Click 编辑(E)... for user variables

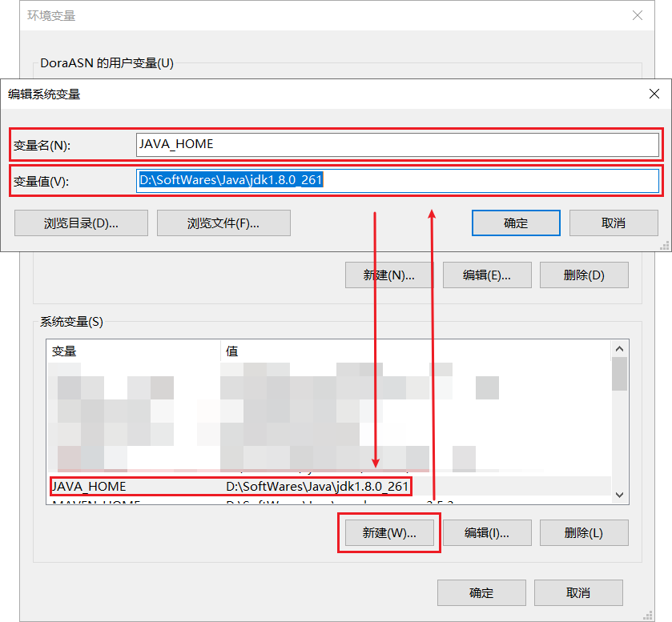point(487,275)
